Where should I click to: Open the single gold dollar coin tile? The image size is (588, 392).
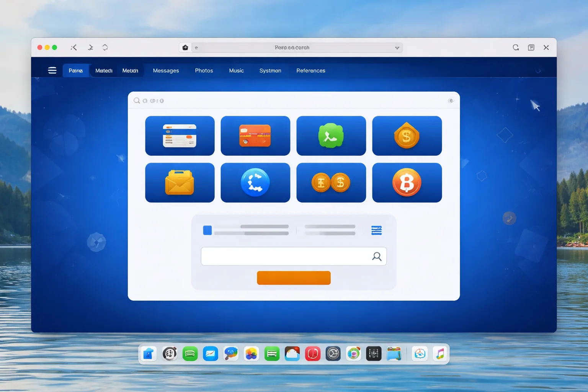(407, 136)
